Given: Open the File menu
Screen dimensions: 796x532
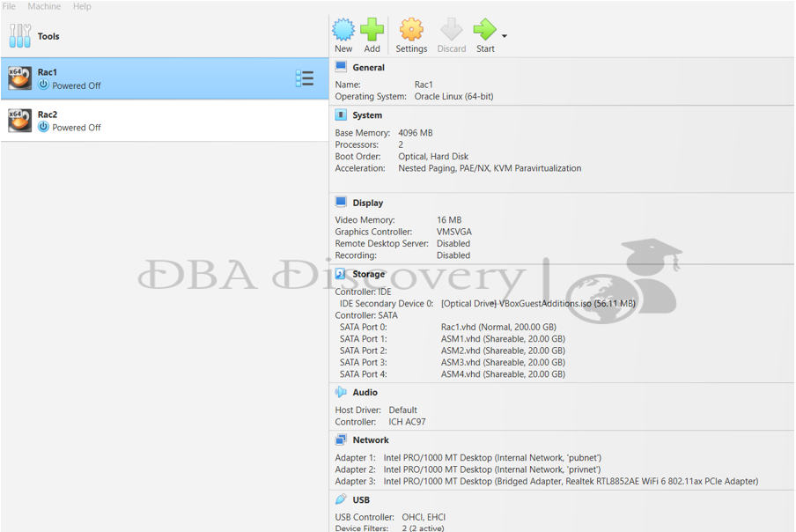Looking at the screenshot, I should click(9, 6).
